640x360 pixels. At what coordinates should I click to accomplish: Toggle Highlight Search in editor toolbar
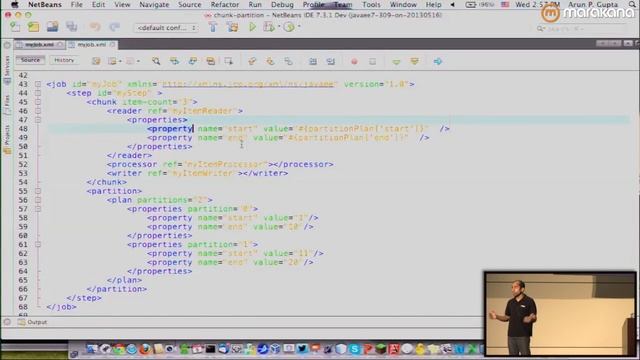click(211, 61)
